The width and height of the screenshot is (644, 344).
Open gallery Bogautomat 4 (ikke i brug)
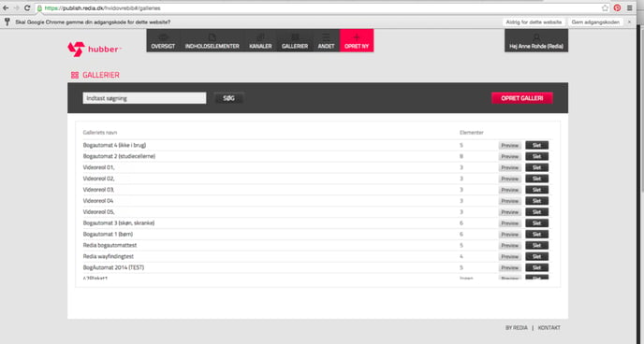tap(114, 145)
